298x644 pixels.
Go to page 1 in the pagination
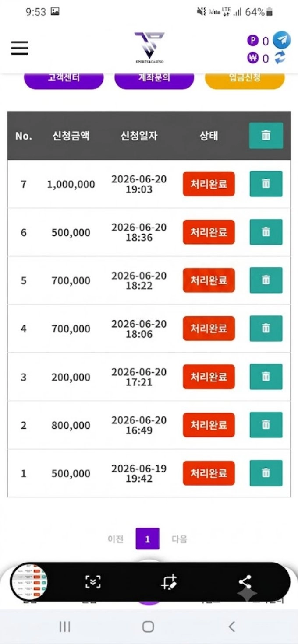click(147, 539)
